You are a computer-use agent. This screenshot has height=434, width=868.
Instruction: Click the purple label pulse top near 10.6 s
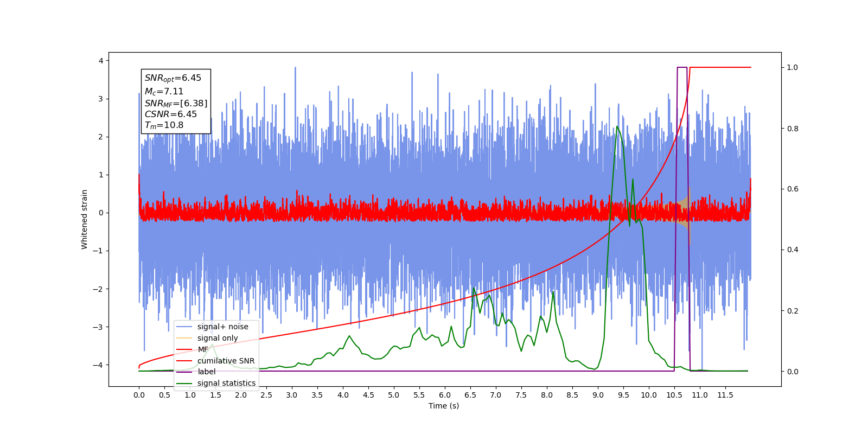(682, 67)
